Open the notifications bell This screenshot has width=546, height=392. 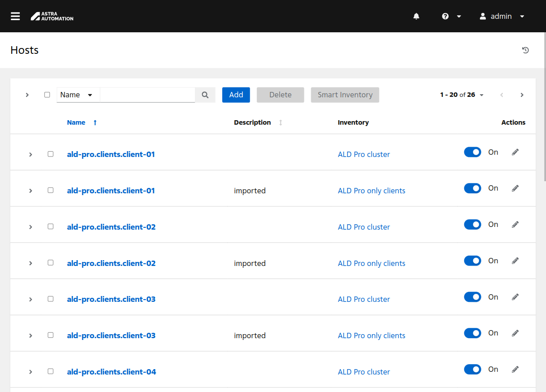(416, 16)
